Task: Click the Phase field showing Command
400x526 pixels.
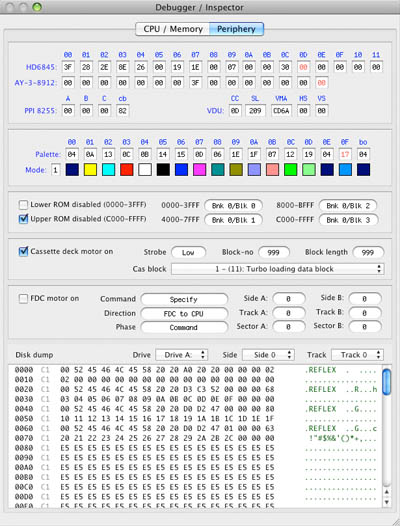Action: pos(184,327)
